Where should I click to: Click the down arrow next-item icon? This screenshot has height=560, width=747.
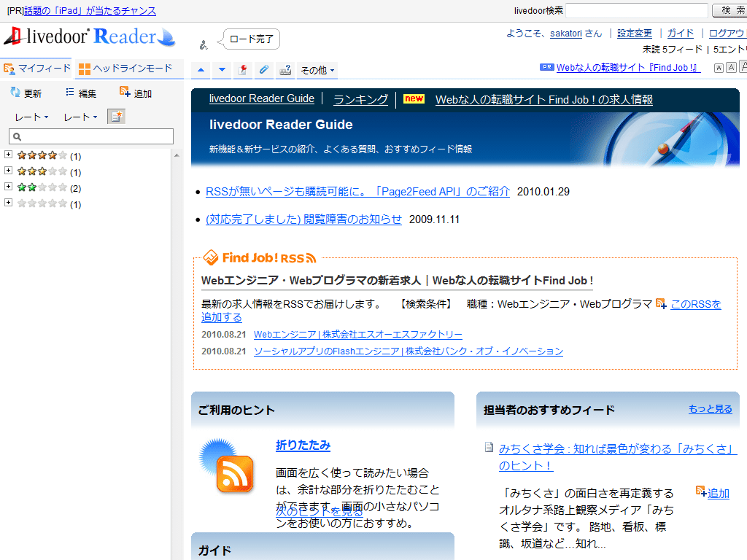222,70
